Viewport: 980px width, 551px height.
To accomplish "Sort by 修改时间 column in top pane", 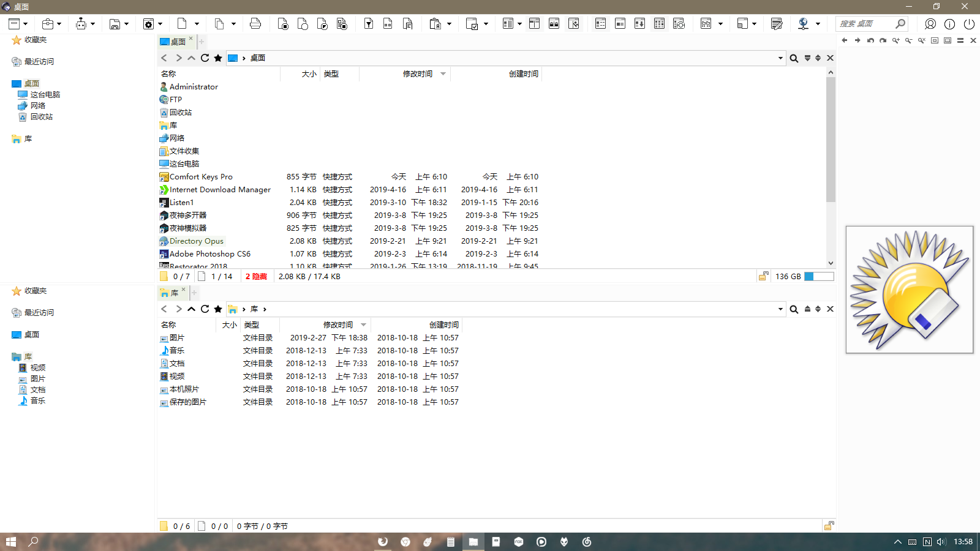I will click(417, 74).
